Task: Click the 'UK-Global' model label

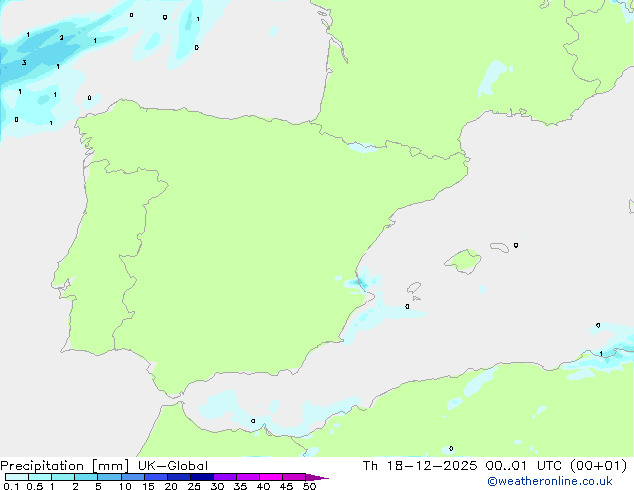Action: (x=173, y=466)
